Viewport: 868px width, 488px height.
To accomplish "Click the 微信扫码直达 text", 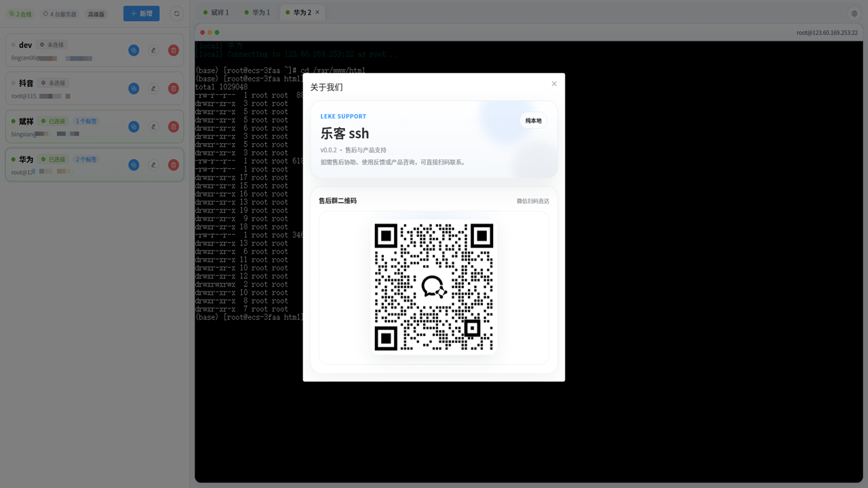I will click(x=533, y=201).
